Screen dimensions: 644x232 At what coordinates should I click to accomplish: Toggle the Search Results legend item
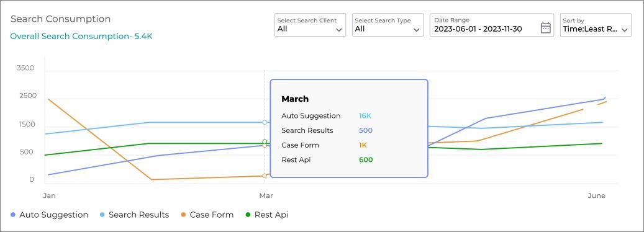[x=134, y=215]
